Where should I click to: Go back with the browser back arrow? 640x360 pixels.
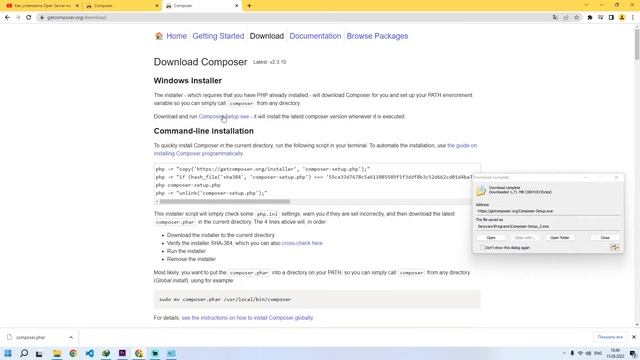7,18
